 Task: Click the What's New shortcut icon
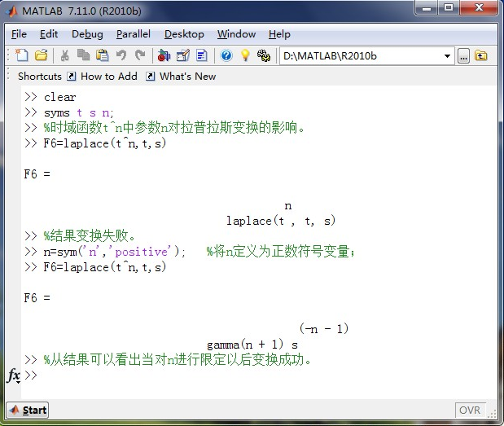(150, 77)
